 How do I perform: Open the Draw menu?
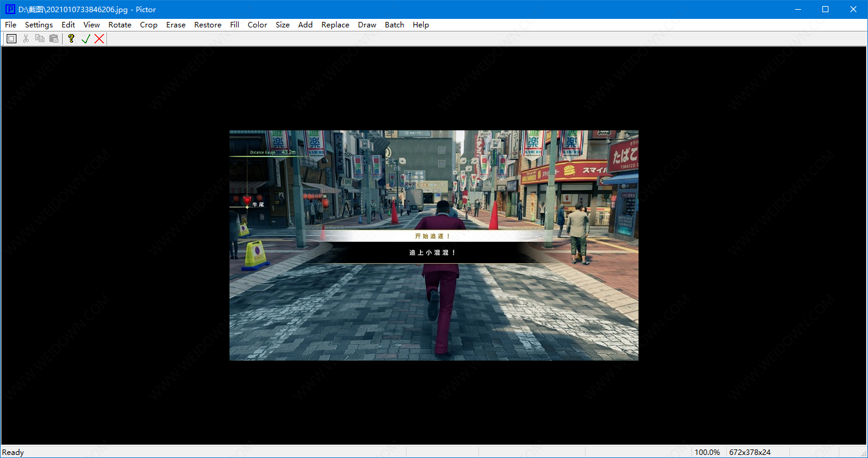pyautogui.click(x=367, y=25)
